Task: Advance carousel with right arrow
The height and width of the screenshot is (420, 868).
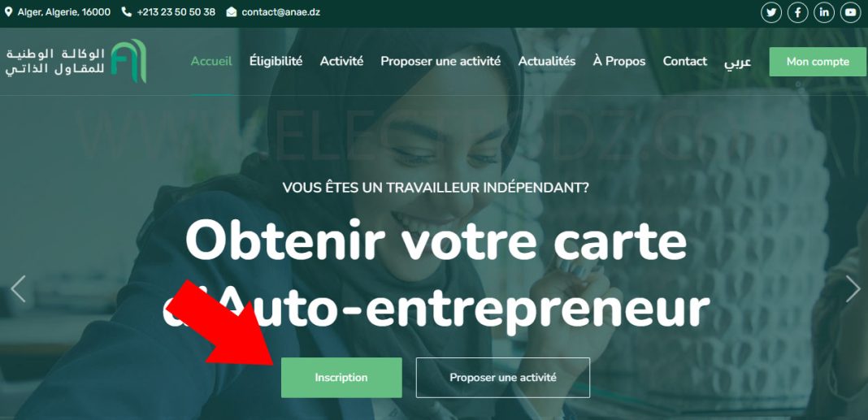Action: (853, 289)
